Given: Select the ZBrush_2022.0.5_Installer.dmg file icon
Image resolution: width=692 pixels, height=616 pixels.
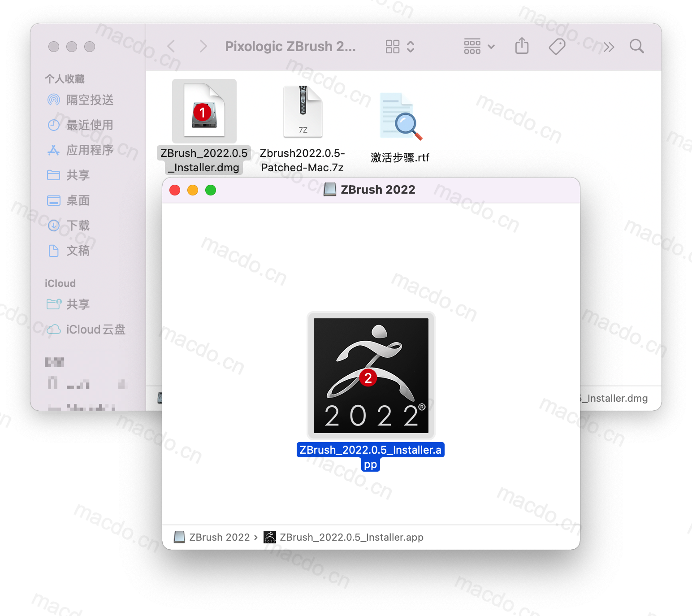Looking at the screenshot, I should pyautogui.click(x=204, y=111).
